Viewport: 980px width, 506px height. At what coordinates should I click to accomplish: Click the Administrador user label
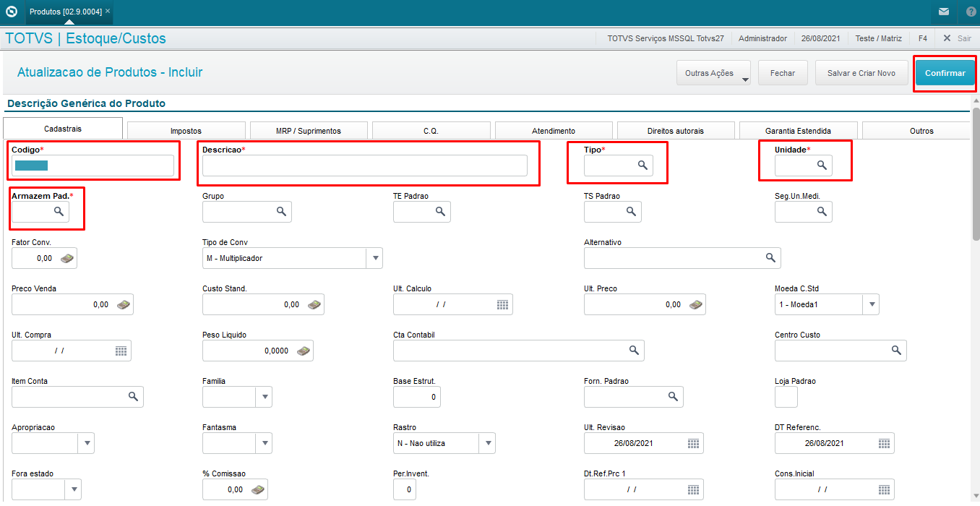[762, 38]
